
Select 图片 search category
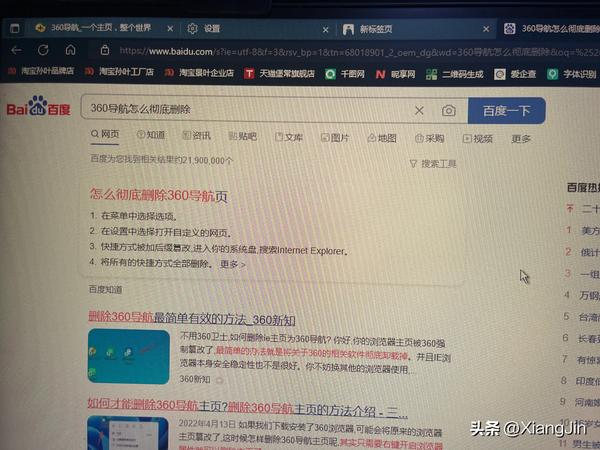pyautogui.click(x=335, y=138)
